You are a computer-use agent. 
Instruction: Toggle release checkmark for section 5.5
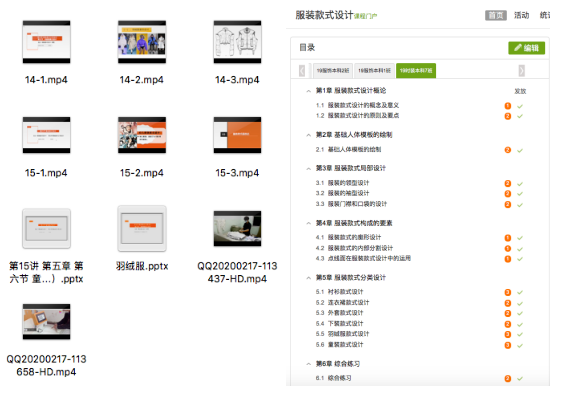[x=520, y=334]
